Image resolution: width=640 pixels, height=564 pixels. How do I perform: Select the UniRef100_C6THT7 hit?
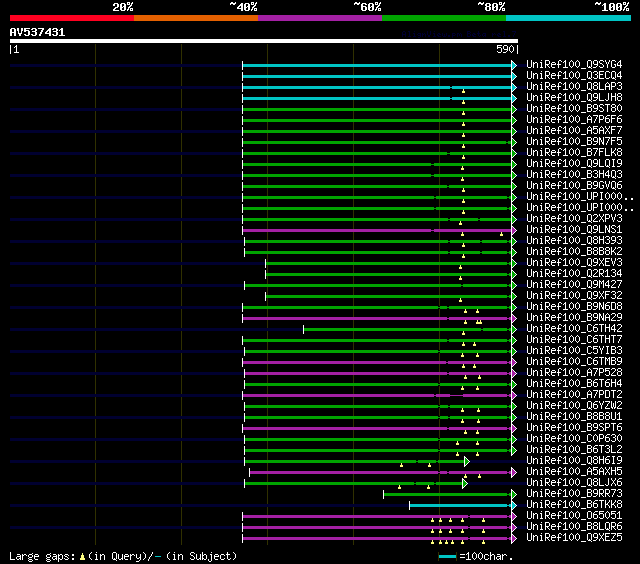pos(574,340)
